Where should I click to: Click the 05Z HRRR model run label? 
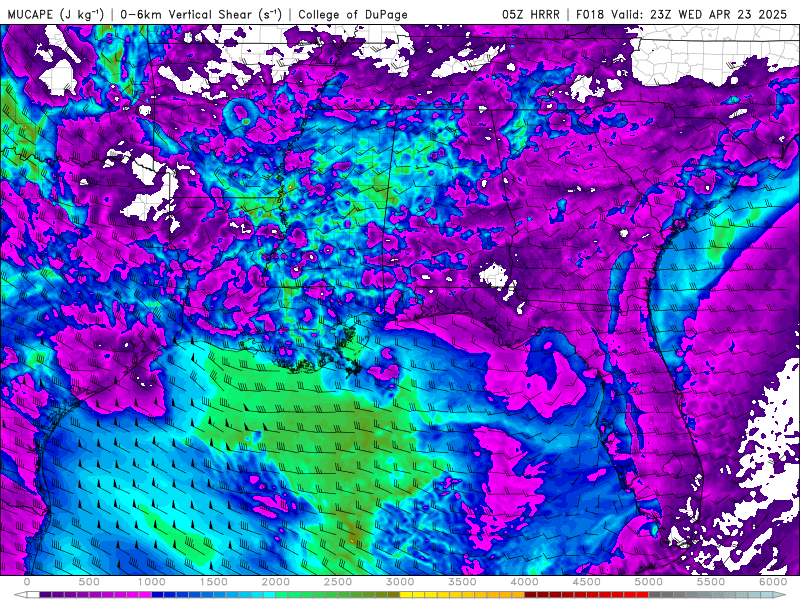[531, 14]
